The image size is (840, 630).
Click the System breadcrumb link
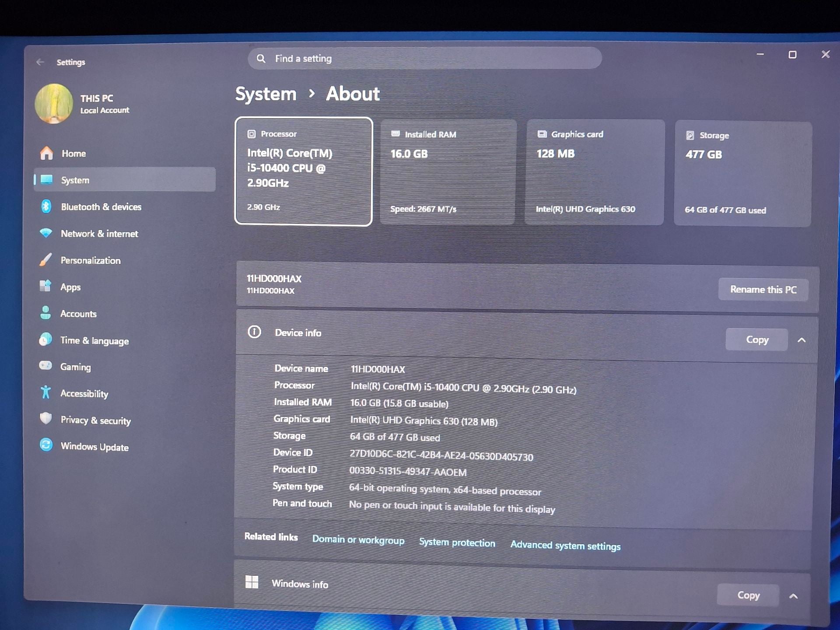pyautogui.click(x=266, y=94)
